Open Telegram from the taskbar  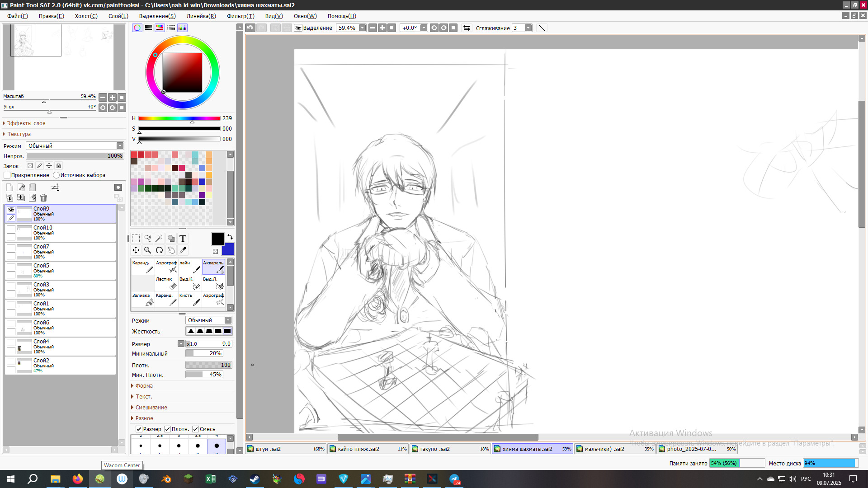[454, 479]
